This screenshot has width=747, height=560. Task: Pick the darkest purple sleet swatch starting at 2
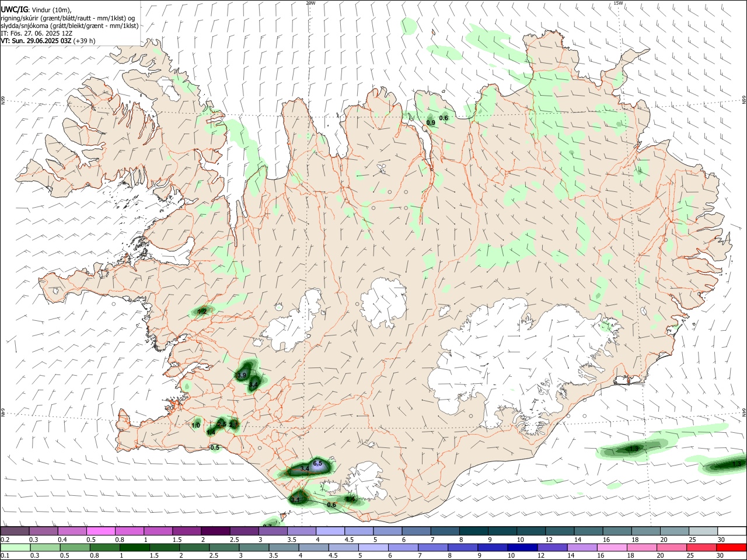215,531
